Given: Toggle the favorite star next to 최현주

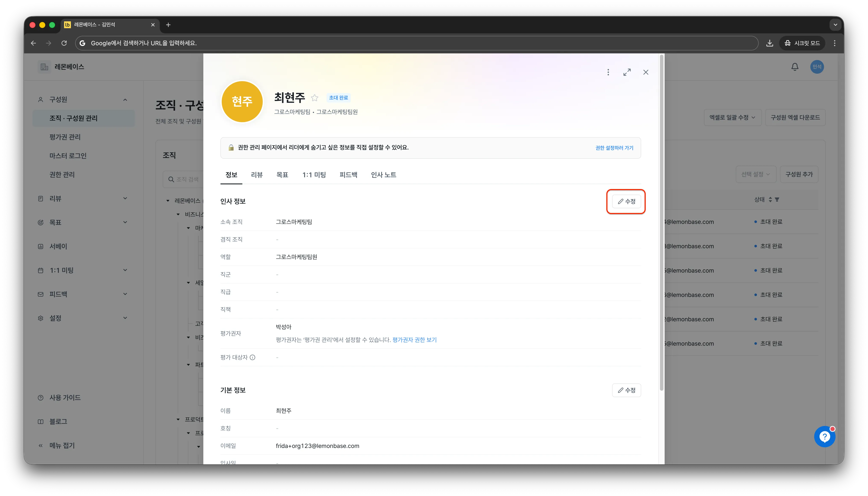Looking at the screenshot, I should click(x=314, y=98).
